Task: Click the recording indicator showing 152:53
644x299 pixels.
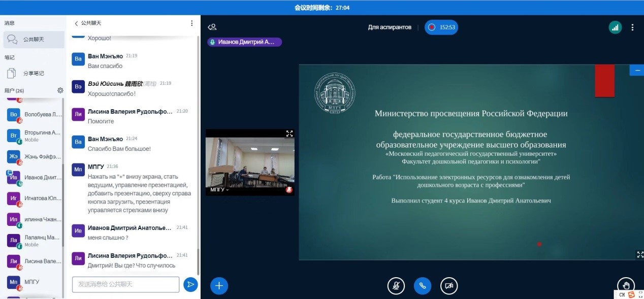Action: (441, 27)
